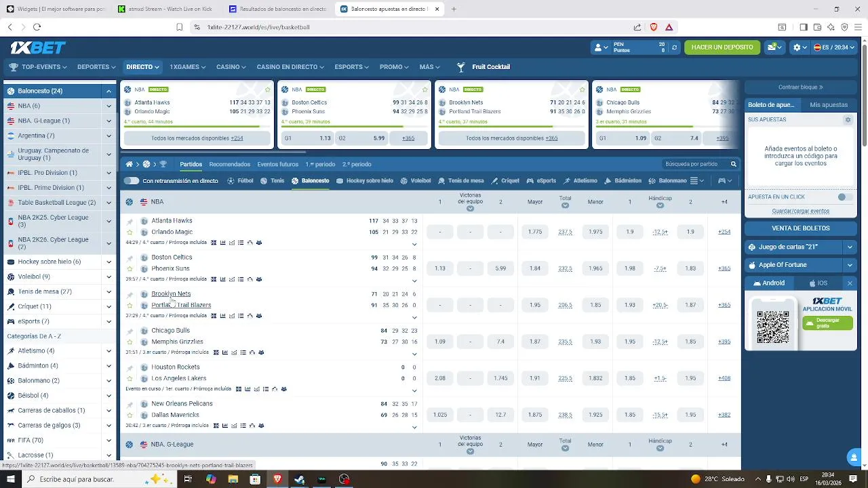Image resolution: width=868 pixels, height=488 pixels.
Task: Open Brave browser from taskbar
Action: click(x=277, y=479)
